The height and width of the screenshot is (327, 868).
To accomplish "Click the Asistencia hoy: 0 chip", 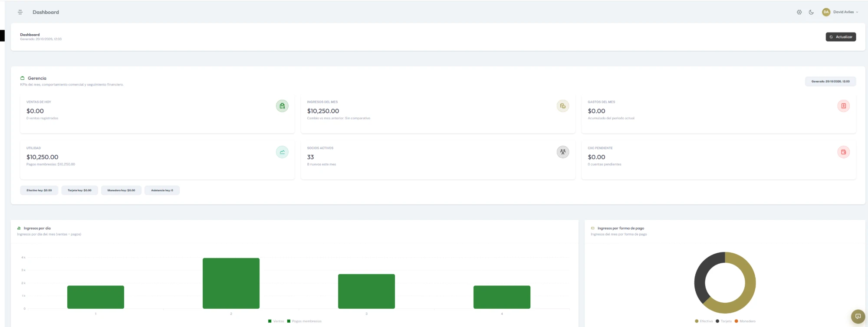I will click(x=162, y=190).
